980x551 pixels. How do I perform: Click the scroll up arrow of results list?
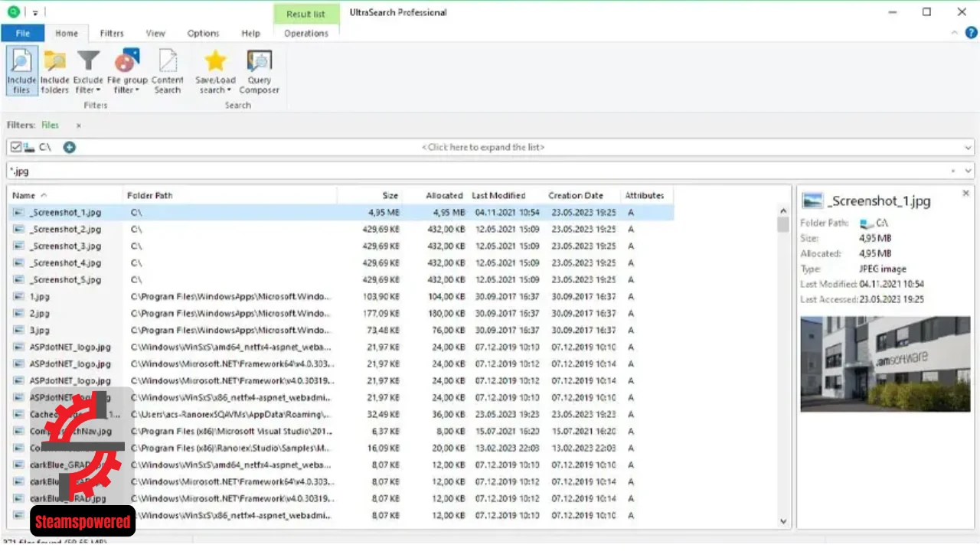click(x=782, y=210)
